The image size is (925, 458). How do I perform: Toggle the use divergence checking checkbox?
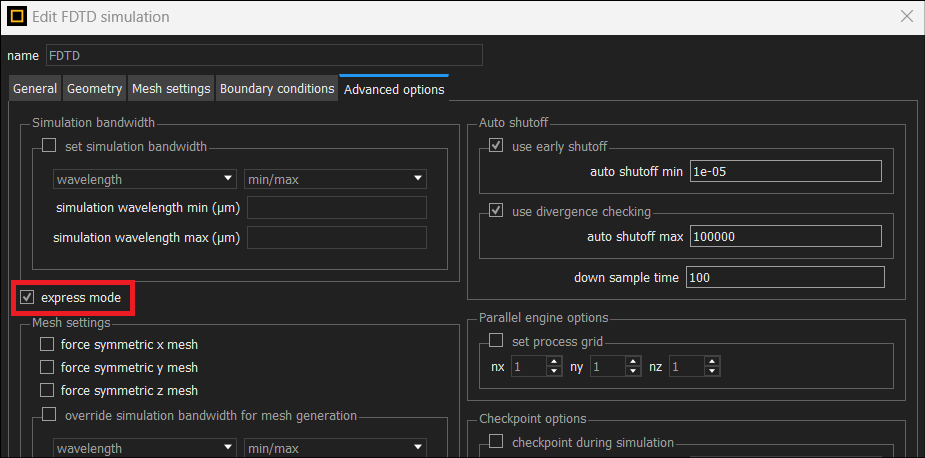(x=496, y=211)
